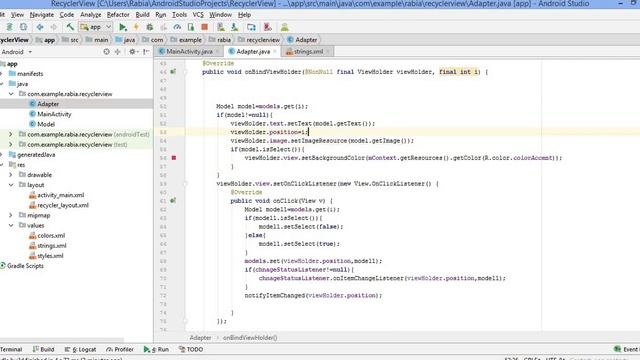Build project with the hammer icon
Viewport: 640px width, 360px height.
click(70, 27)
